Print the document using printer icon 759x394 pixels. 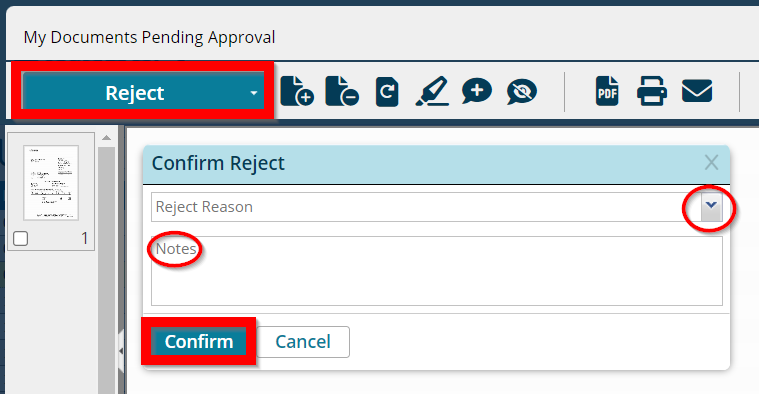click(x=652, y=91)
